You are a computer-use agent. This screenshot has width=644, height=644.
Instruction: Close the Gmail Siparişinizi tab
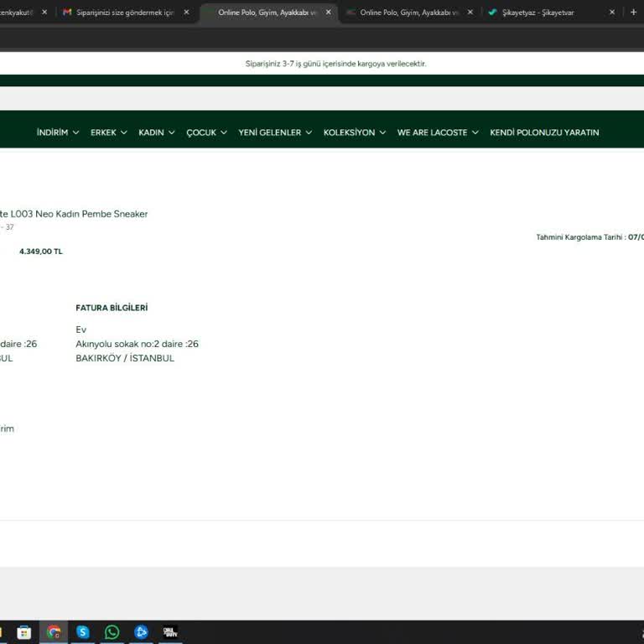click(x=186, y=13)
